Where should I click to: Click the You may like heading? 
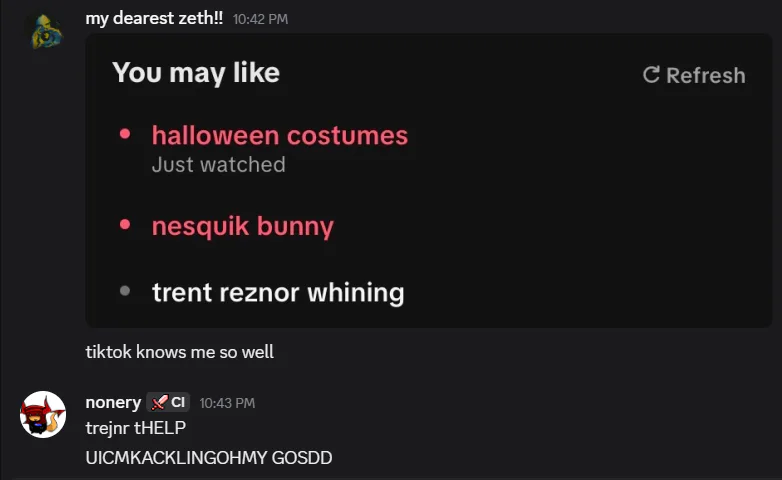[x=196, y=73]
